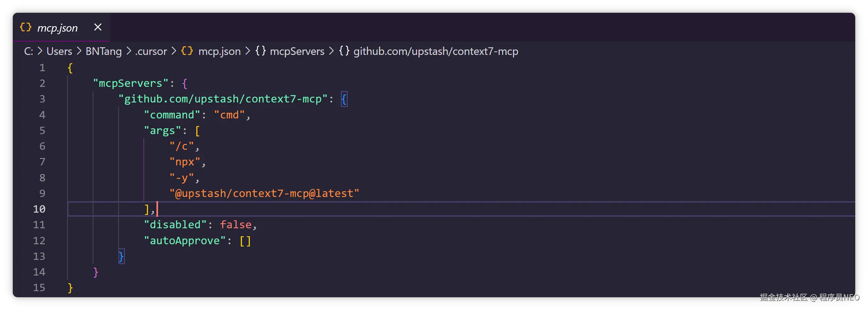Click the highlighted closing brace on line 13
The height and width of the screenshot is (310, 868).
point(121,256)
